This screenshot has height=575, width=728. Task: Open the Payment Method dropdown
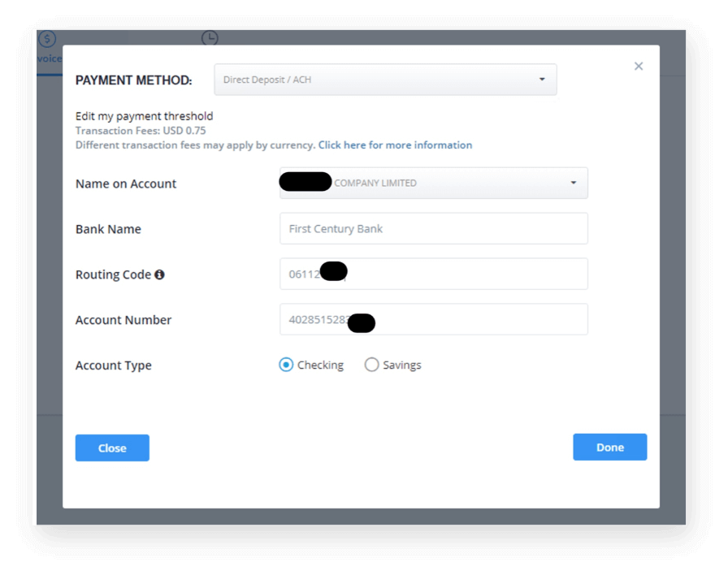point(384,80)
